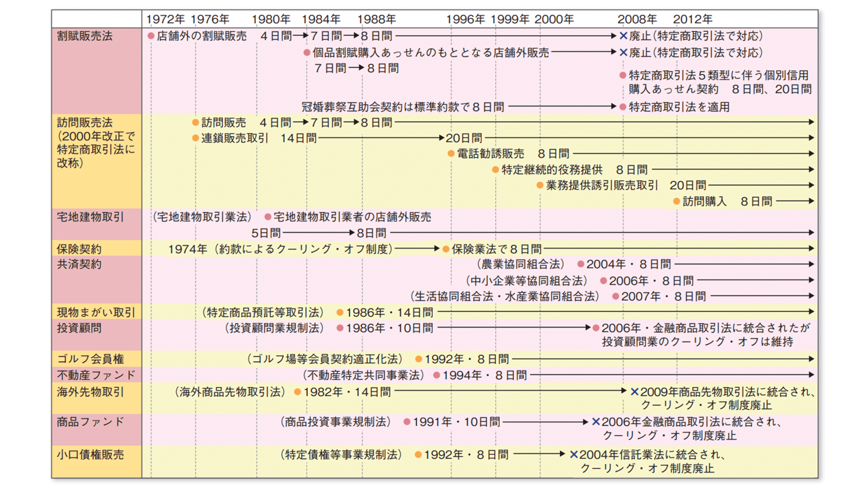The height and width of the screenshot is (488, 868).
Task: Click the 1999年 year header
Action: click(x=510, y=20)
